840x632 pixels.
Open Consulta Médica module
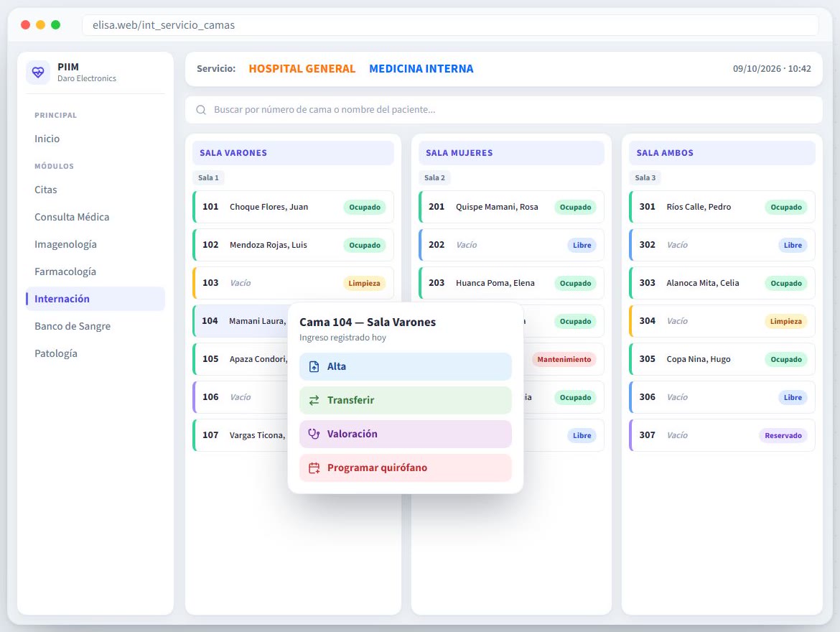tap(95, 217)
